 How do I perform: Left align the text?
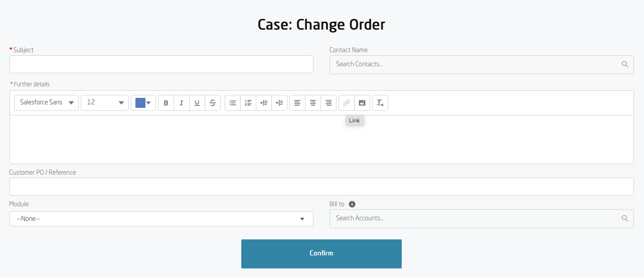tap(297, 103)
